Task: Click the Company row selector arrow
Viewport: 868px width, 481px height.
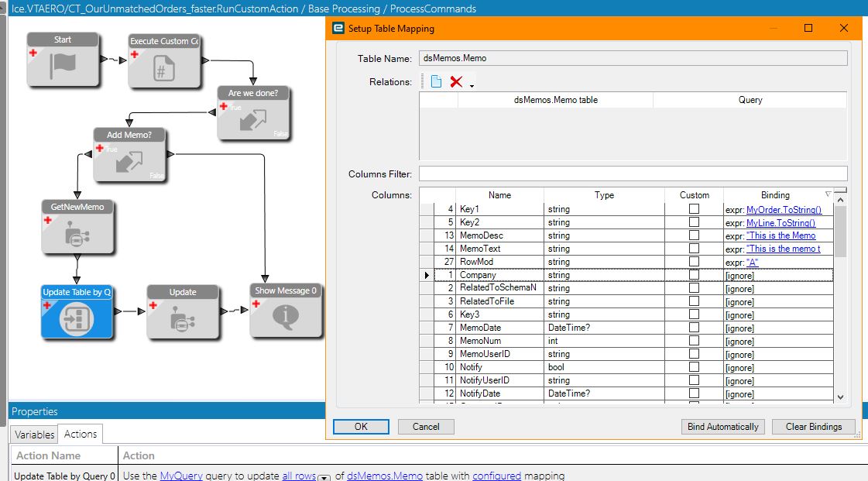Action: pos(427,275)
